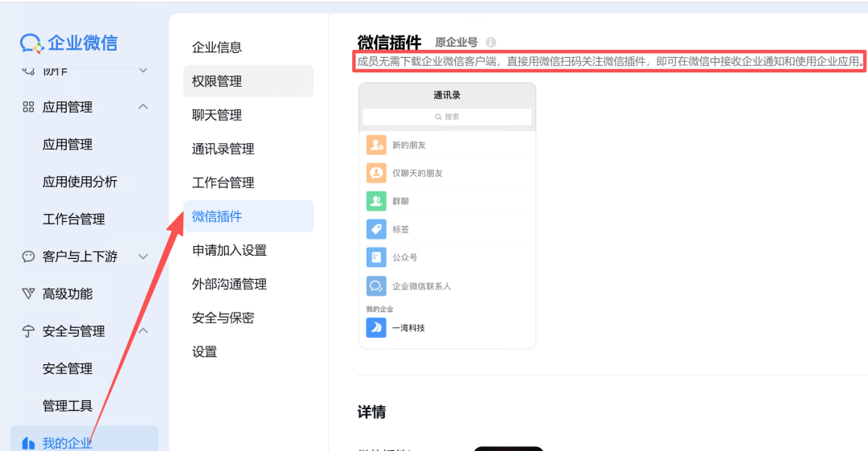The width and height of the screenshot is (868, 451).
Task: Click the 新的朋友 orange icon in preview
Action: click(x=376, y=145)
